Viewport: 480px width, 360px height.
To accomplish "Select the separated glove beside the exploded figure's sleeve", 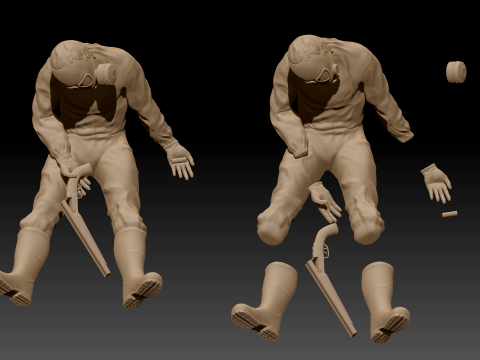I will click(x=437, y=183).
